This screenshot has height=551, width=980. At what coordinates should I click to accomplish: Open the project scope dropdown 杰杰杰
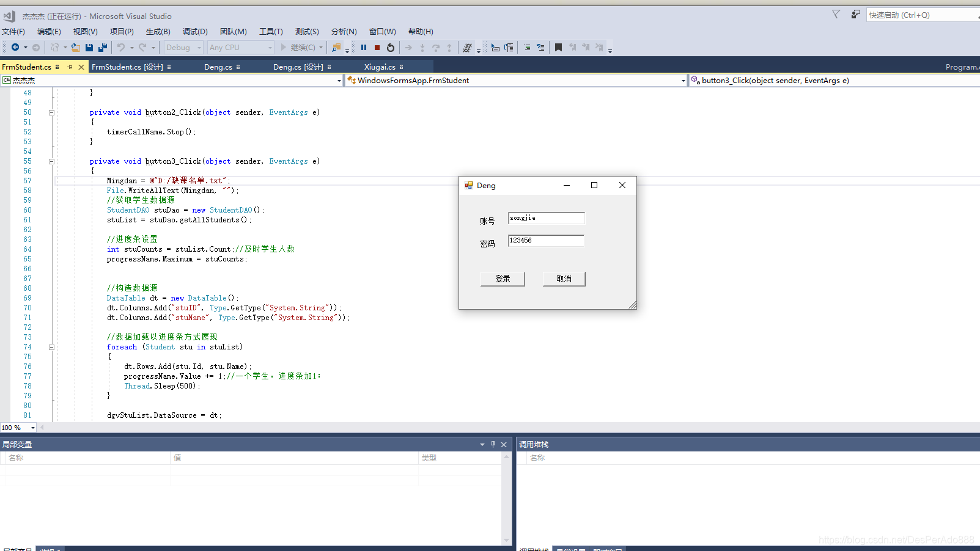point(171,81)
